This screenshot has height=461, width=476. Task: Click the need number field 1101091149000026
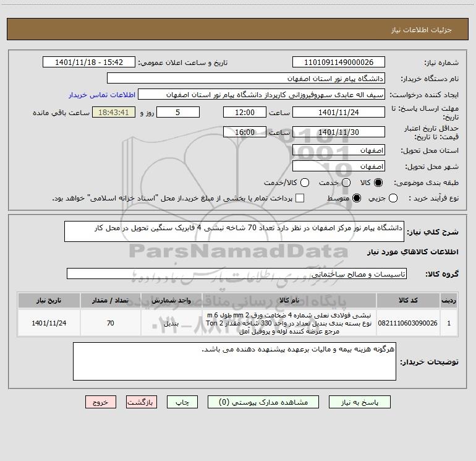tap(339, 62)
